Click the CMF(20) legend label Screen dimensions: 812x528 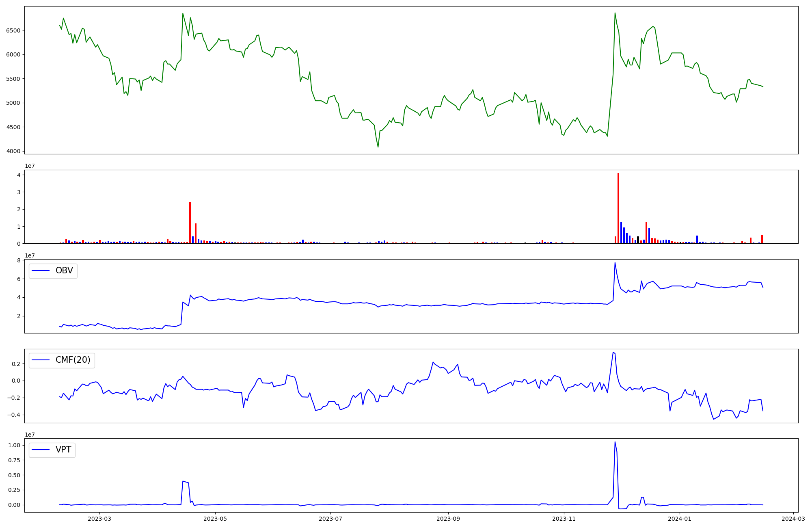point(73,360)
